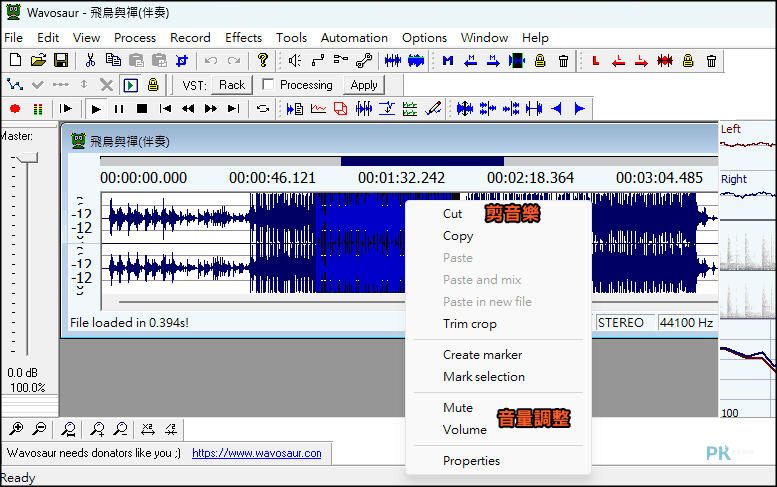This screenshot has width=777, height=487.
Task: Toggle the yellow lock in loop toolbar
Action: [x=688, y=61]
